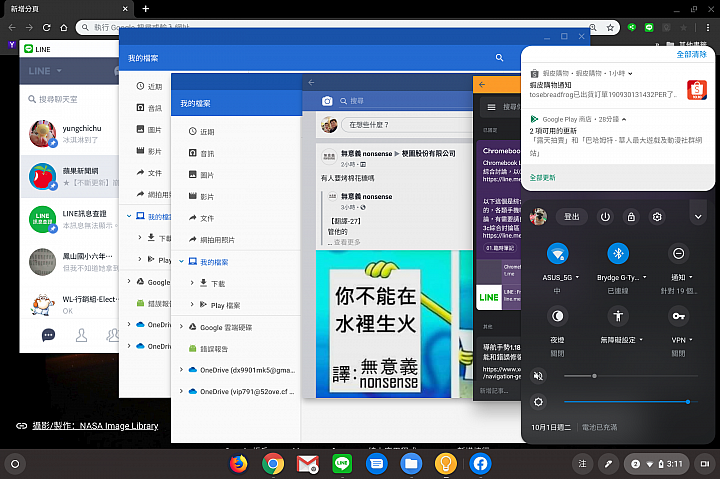Open settings with the gear icon

[x=657, y=216]
